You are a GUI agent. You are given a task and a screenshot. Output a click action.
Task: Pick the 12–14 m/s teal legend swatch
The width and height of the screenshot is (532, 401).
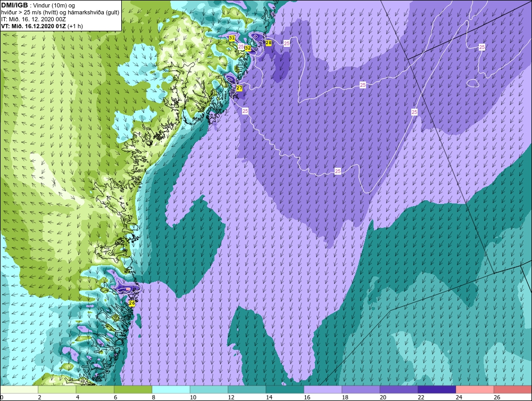point(247,389)
